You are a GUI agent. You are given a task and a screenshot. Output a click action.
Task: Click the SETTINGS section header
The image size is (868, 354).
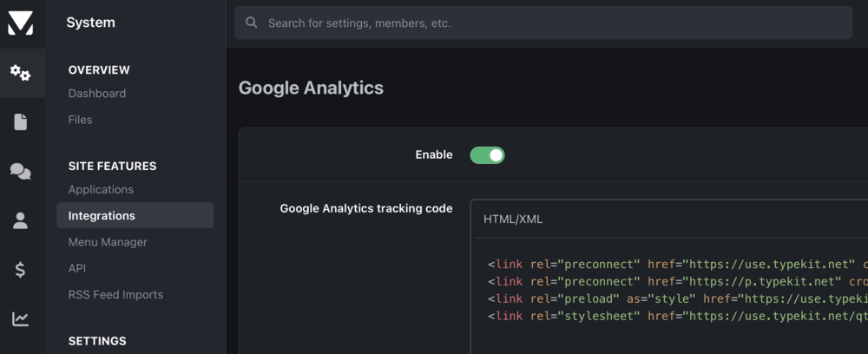[x=97, y=341]
